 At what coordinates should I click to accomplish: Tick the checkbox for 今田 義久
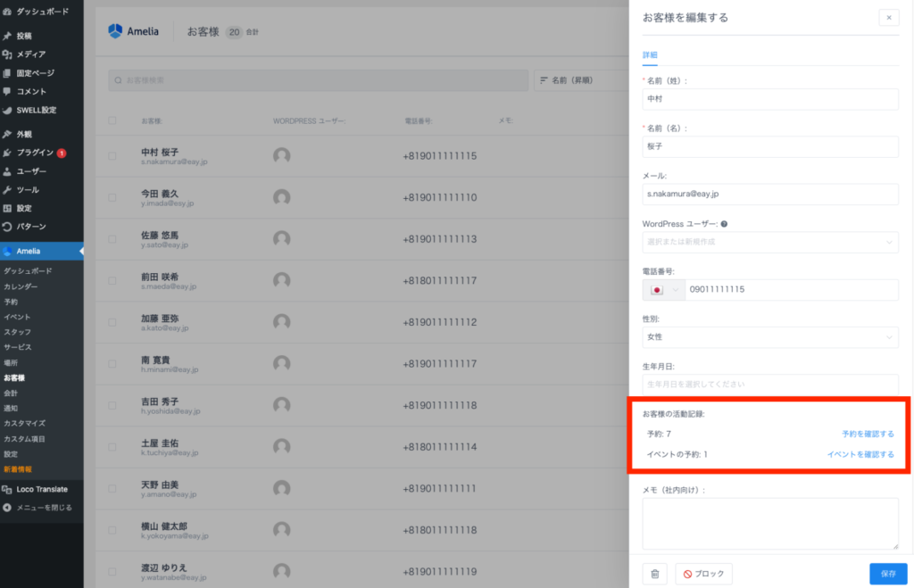tap(112, 197)
